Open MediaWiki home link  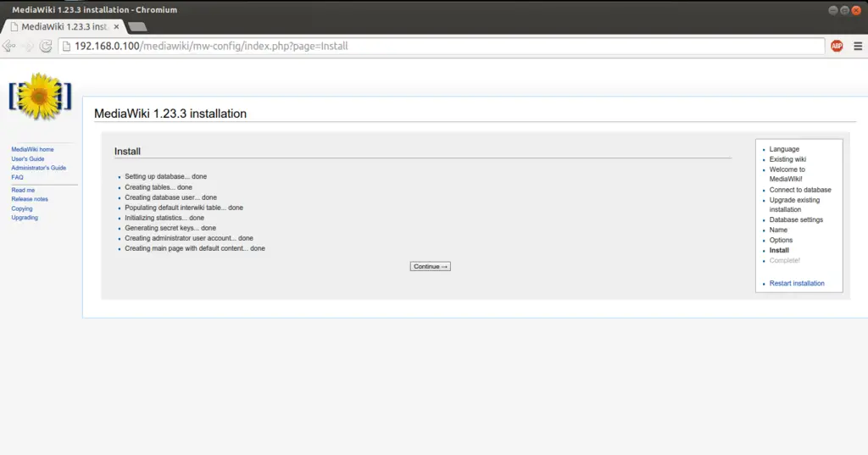click(x=33, y=149)
